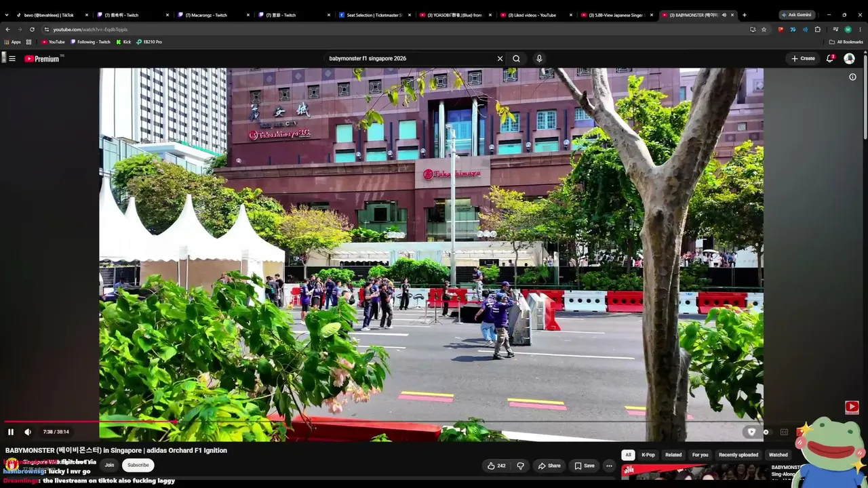Open the YouTube bookmark
Viewport: 868px width, 488px height.
(53, 42)
